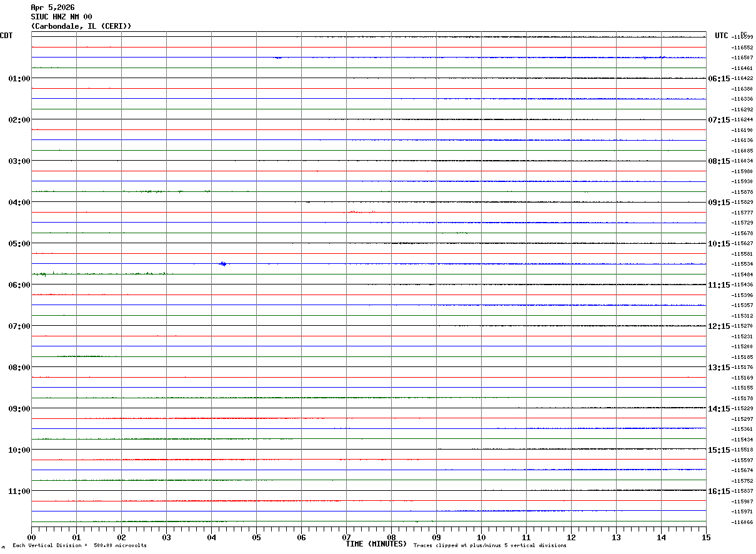
Task: Click the 14:15 UTC time label
Action: click(719, 409)
